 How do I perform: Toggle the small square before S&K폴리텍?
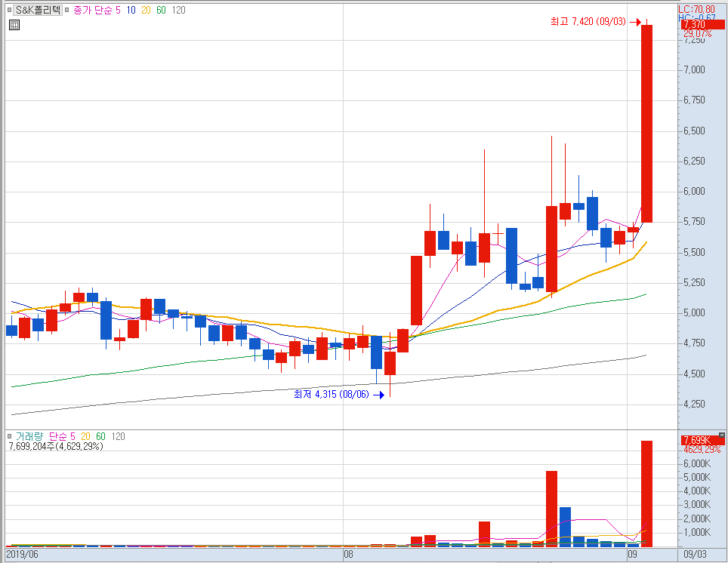(x=9, y=11)
